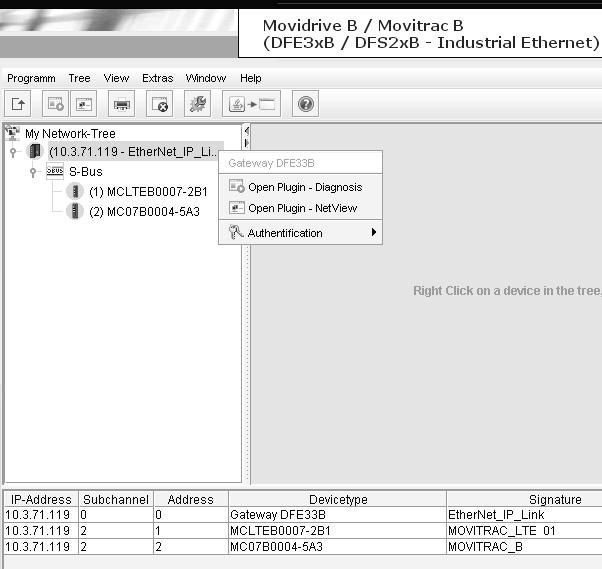Screen dimensions: 602x569
Task: Click the right expand arrow on the splitter
Action: (246, 143)
